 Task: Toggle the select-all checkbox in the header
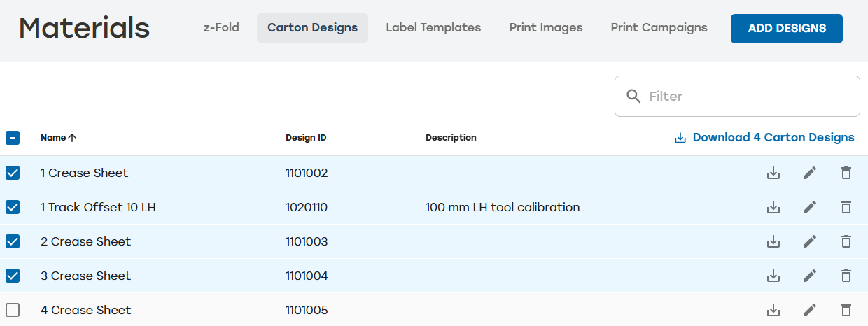click(x=13, y=138)
